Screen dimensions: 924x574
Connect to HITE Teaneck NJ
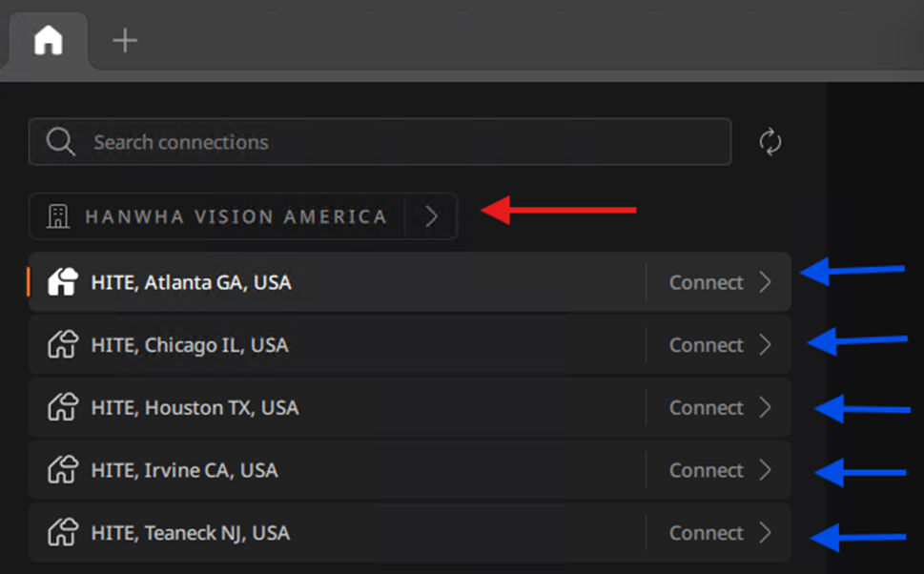click(x=706, y=533)
